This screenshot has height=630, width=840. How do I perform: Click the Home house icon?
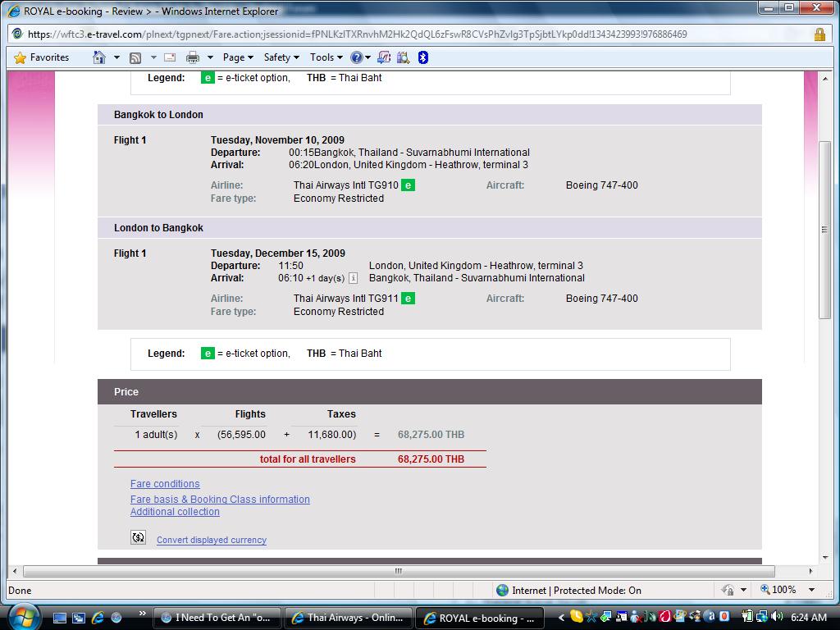(99, 57)
